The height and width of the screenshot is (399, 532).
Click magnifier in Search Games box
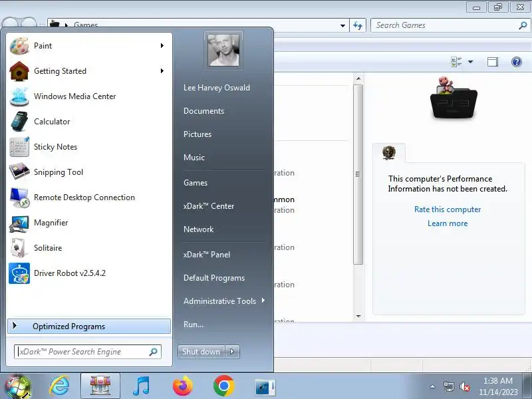[x=523, y=25]
